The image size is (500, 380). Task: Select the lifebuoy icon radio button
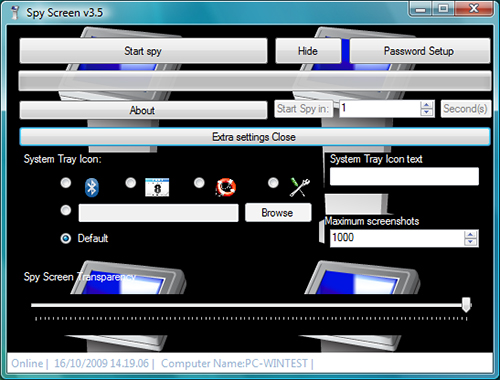click(199, 183)
